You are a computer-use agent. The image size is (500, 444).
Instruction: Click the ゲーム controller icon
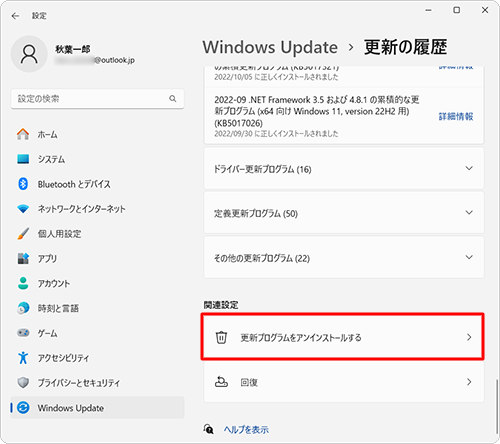tap(23, 333)
